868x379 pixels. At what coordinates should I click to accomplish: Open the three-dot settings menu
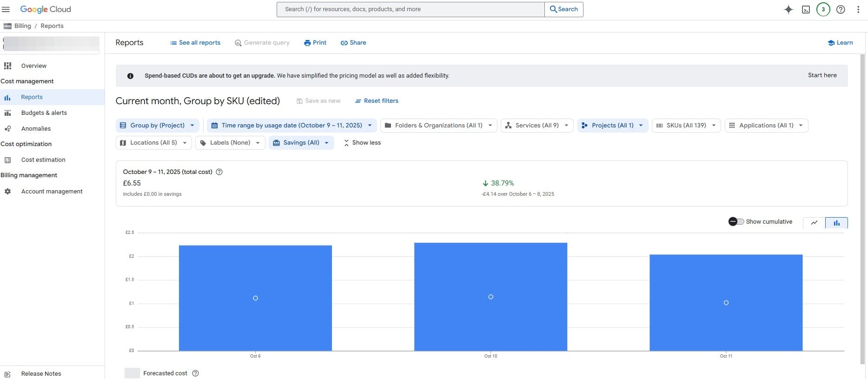(x=858, y=9)
